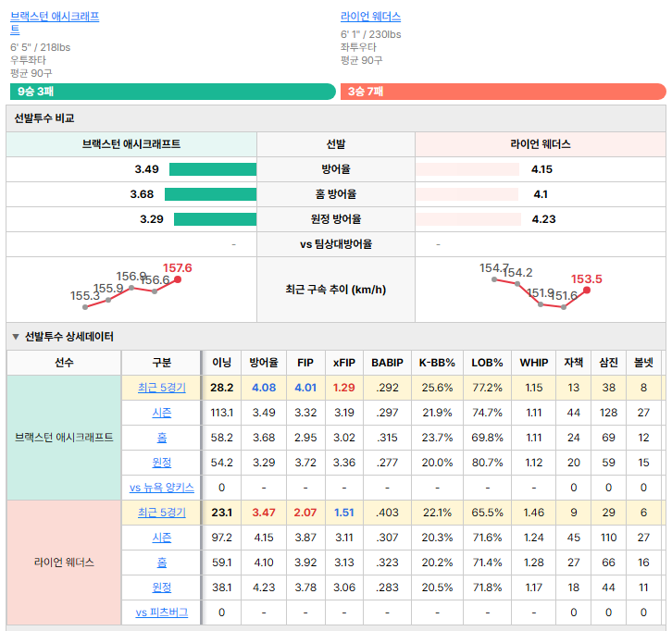
Task: Click the 이닝 column header
Action: [x=221, y=363]
